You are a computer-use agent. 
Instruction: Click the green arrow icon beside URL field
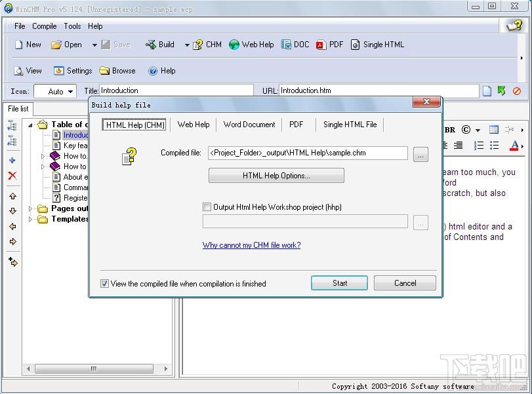click(x=501, y=90)
